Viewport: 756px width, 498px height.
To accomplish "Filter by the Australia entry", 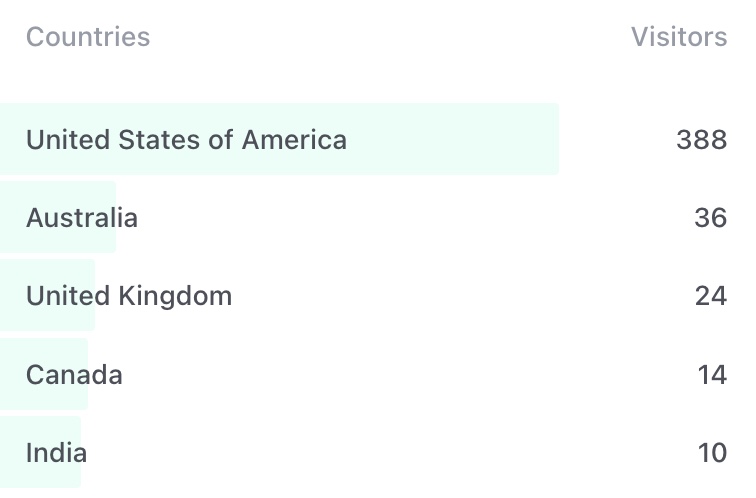I will pyautogui.click(x=82, y=218).
